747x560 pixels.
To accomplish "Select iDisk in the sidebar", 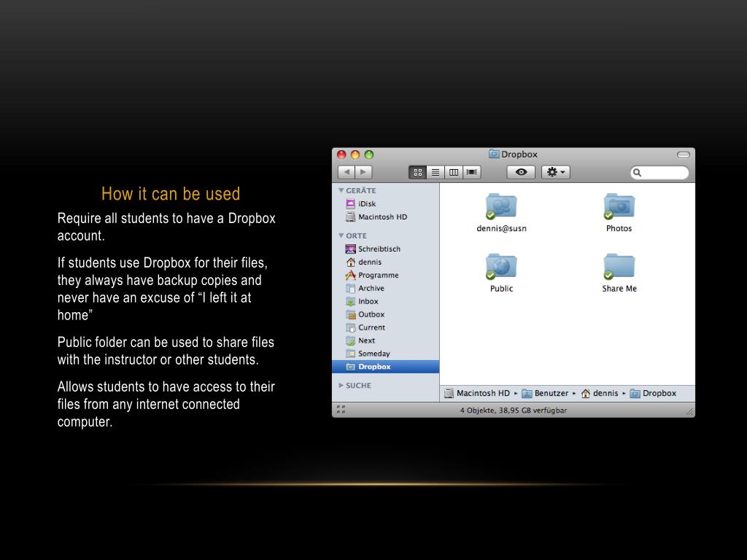I will [385, 204].
